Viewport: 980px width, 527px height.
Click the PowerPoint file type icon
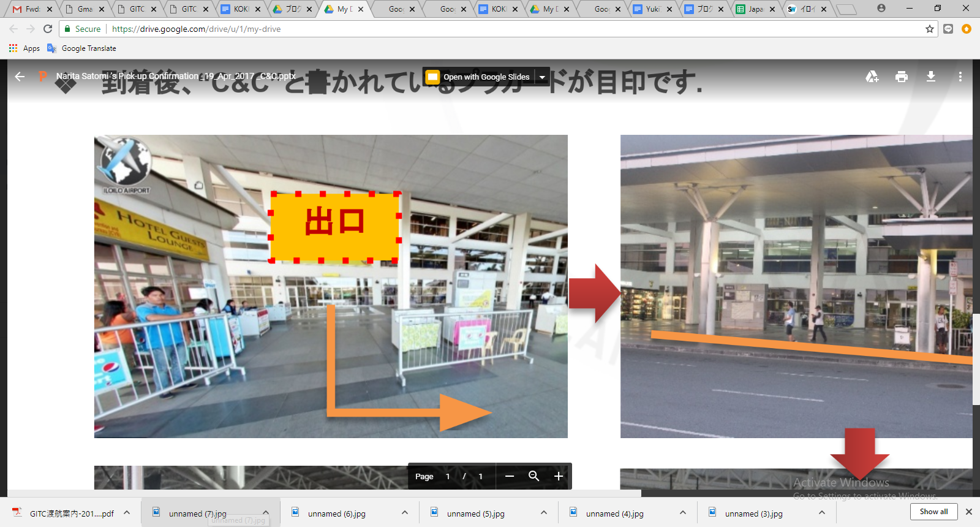(42, 77)
